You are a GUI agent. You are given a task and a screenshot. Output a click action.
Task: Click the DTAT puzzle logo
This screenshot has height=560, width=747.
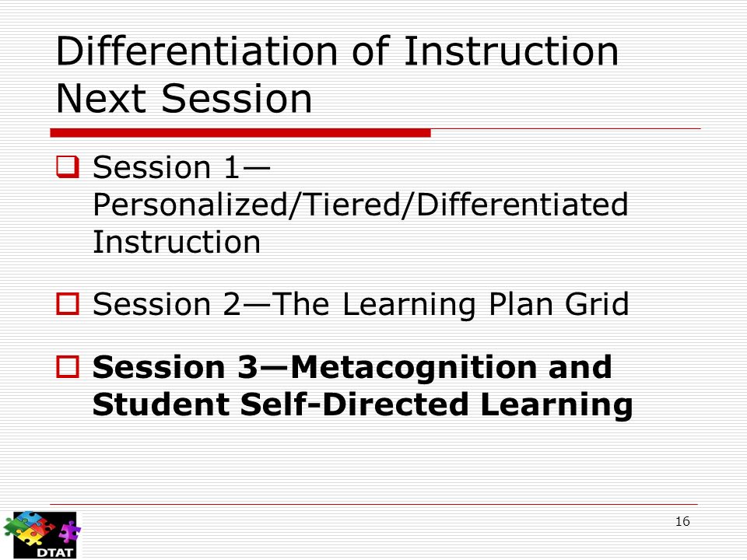(42, 535)
